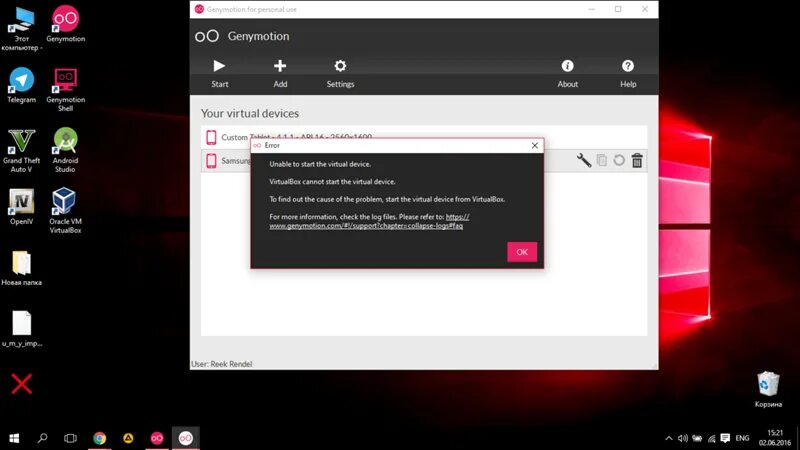Open the Oracle VM VirtualBox shortcut
The width and height of the screenshot is (800, 450).
coord(65,210)
